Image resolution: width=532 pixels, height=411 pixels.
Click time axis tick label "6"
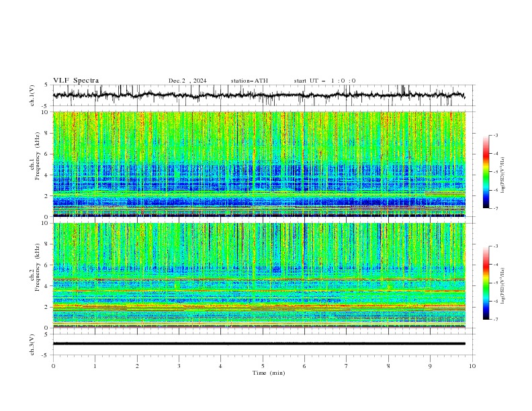[x=304, y=366]
